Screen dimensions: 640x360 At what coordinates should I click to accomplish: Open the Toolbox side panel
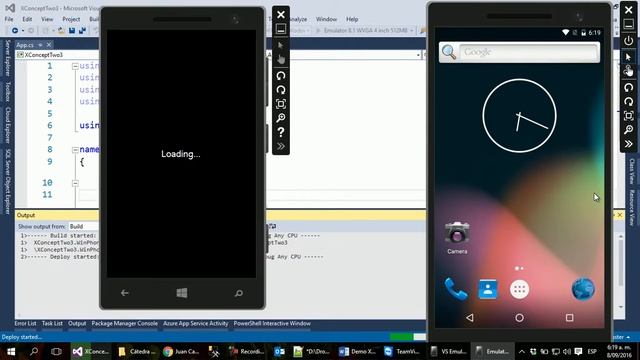[7, 91]
